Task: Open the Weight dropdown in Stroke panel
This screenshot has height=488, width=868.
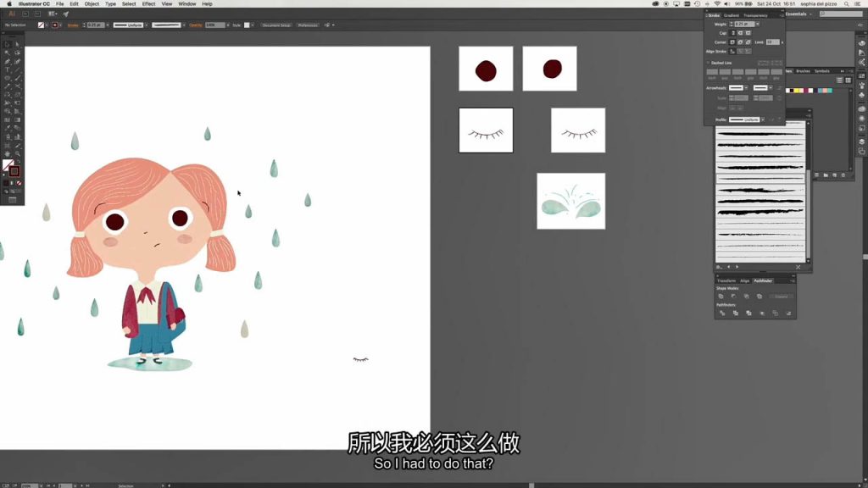Action: (757, 25)
